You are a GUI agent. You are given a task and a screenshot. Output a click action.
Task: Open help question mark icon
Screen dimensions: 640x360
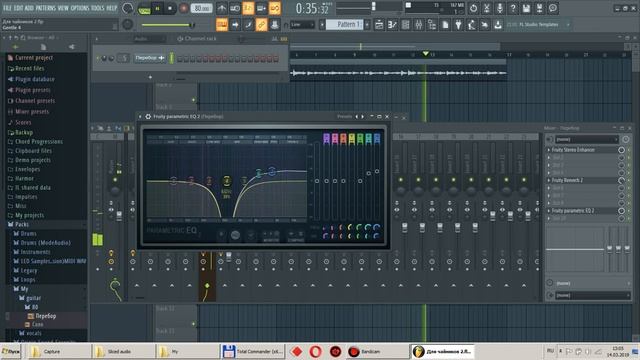[513, 8]
